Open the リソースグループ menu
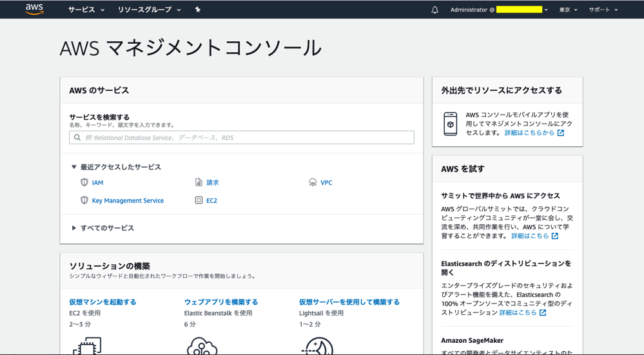Viewport: 644px width, 355px height. pyautogui.click(x=149, y=10)
